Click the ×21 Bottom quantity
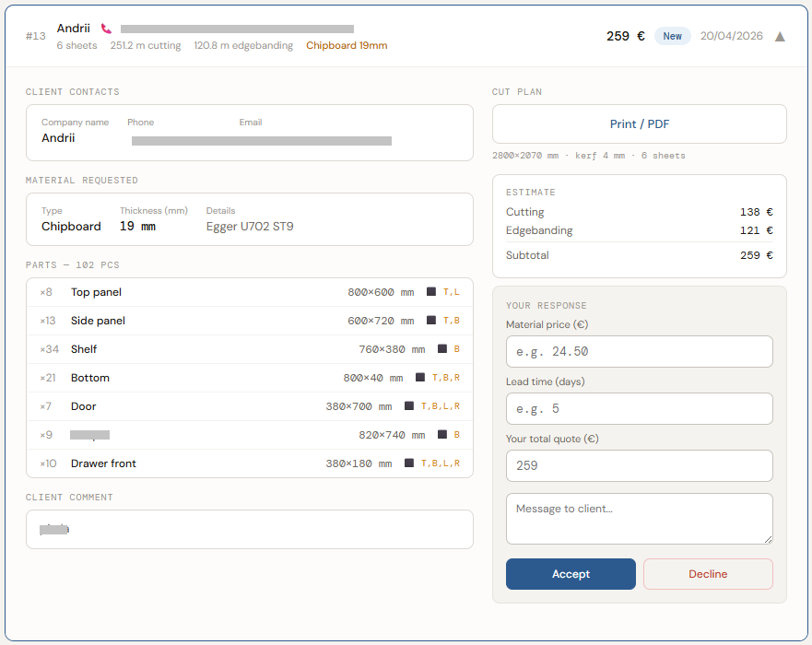The width and height of the screenshot is (812, 645). (x=48, y=378)
